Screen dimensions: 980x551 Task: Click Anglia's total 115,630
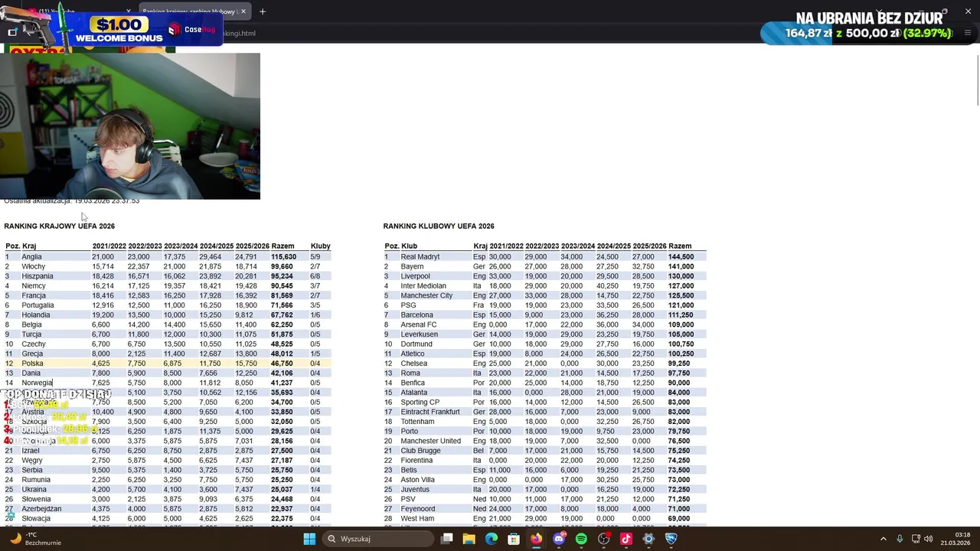[283, 257]
